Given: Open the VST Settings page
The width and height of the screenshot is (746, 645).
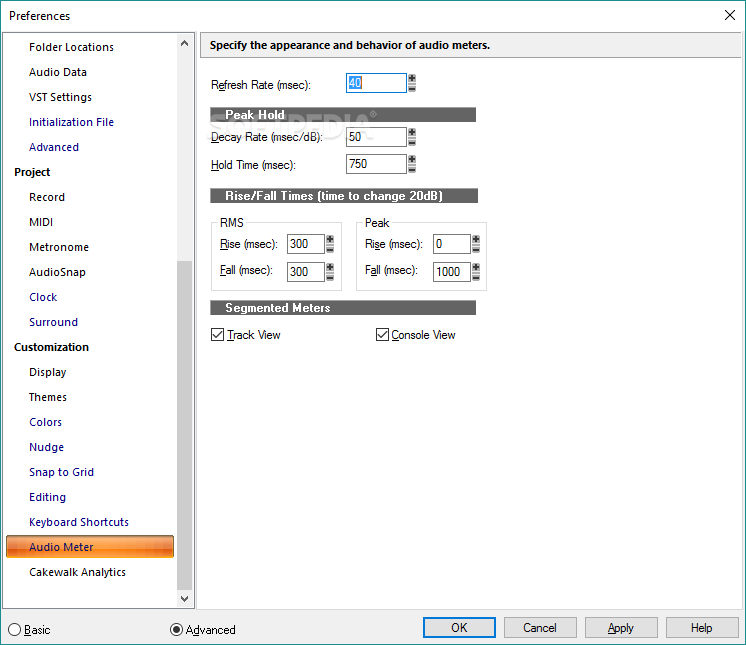Looking at the screenshot, I should pos(60,97).
